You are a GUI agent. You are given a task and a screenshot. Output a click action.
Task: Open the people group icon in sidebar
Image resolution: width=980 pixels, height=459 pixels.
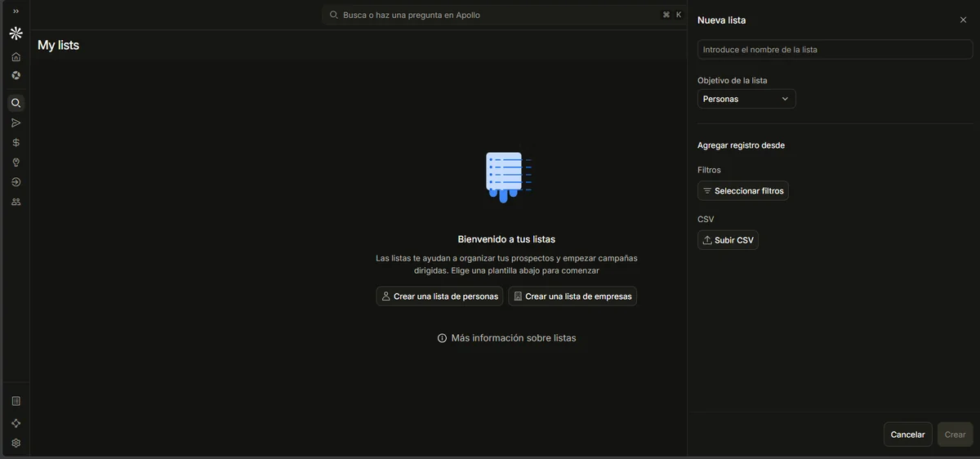click(x=16, y=202)
